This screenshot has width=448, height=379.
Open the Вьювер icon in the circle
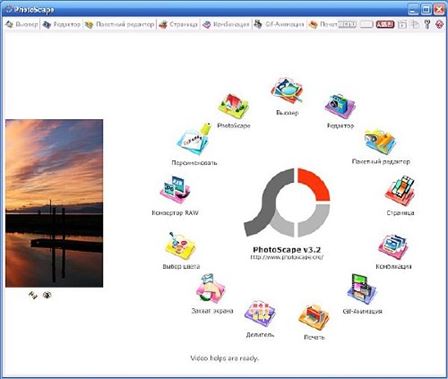287,91
